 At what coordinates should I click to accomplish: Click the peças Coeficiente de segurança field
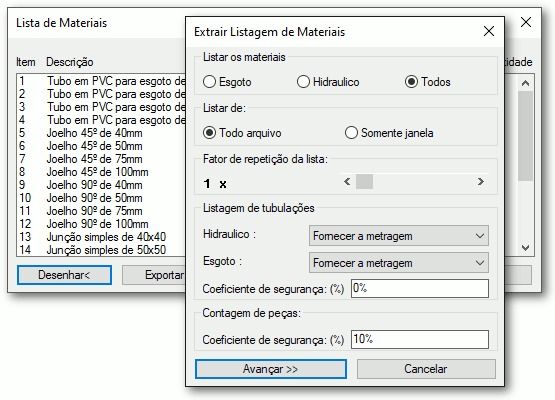tap(420, 339)
